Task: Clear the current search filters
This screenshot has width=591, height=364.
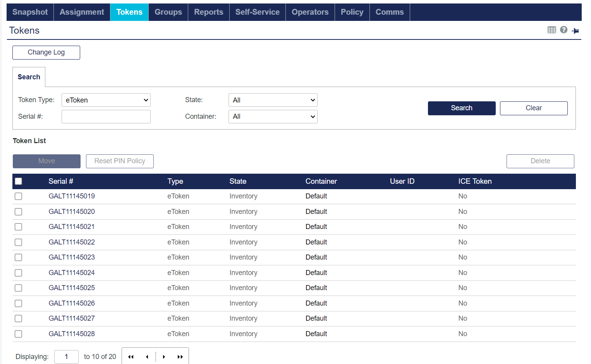Action: tap(534, 108)
